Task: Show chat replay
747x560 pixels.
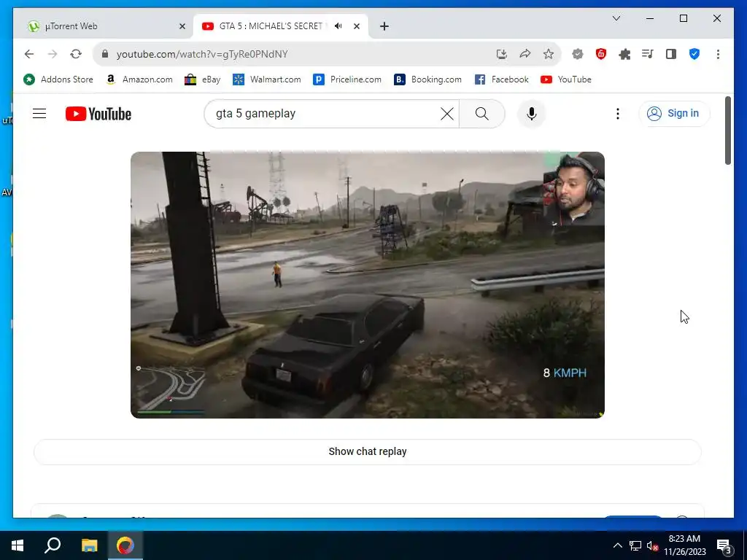Action: (368, 451)
